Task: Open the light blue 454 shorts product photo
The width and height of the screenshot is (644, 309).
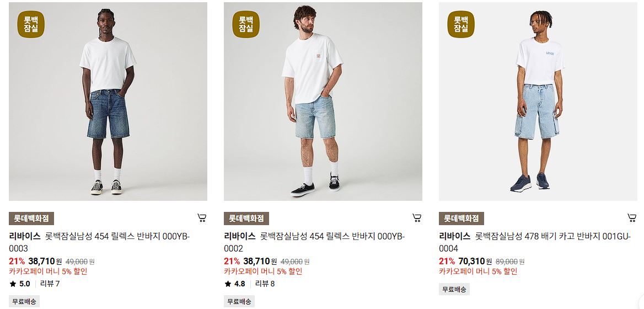Action: 323,102
